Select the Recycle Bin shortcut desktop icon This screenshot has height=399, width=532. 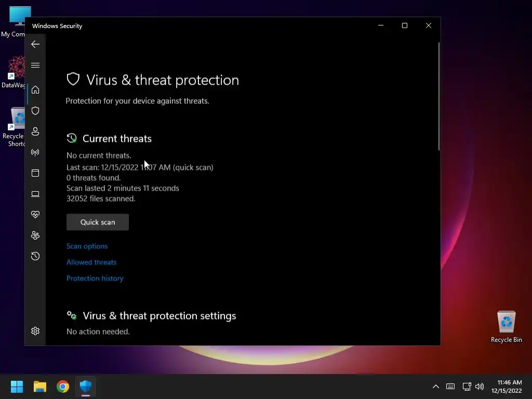[14, 127]
